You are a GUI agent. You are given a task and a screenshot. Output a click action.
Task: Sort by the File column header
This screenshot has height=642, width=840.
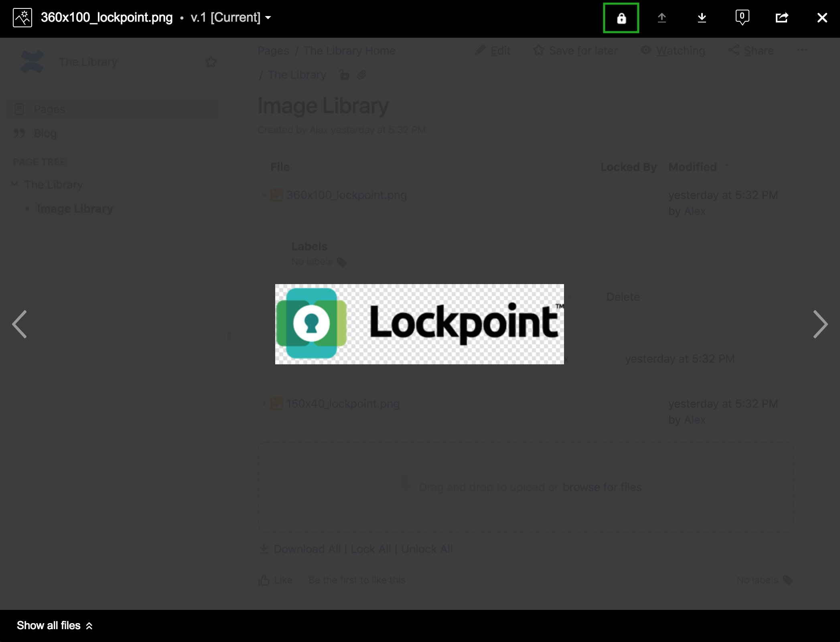(x=280, y=167)
